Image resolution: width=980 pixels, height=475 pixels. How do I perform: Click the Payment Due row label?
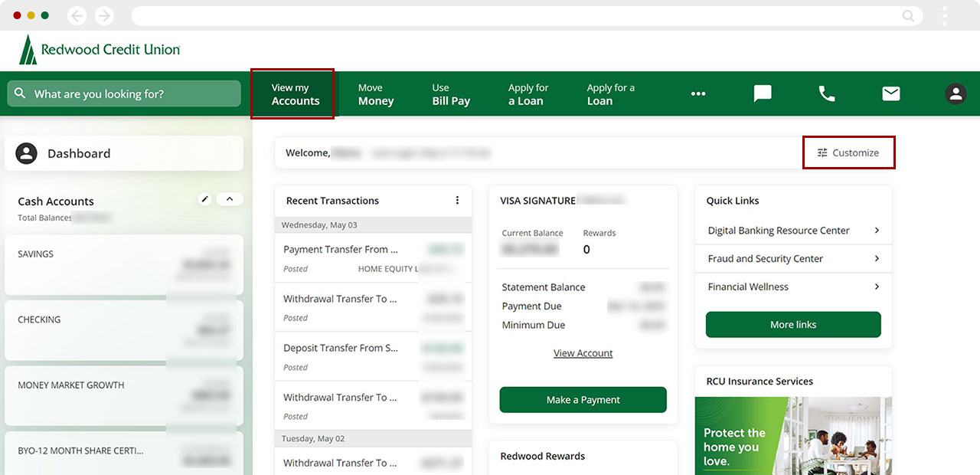(531, 306)
